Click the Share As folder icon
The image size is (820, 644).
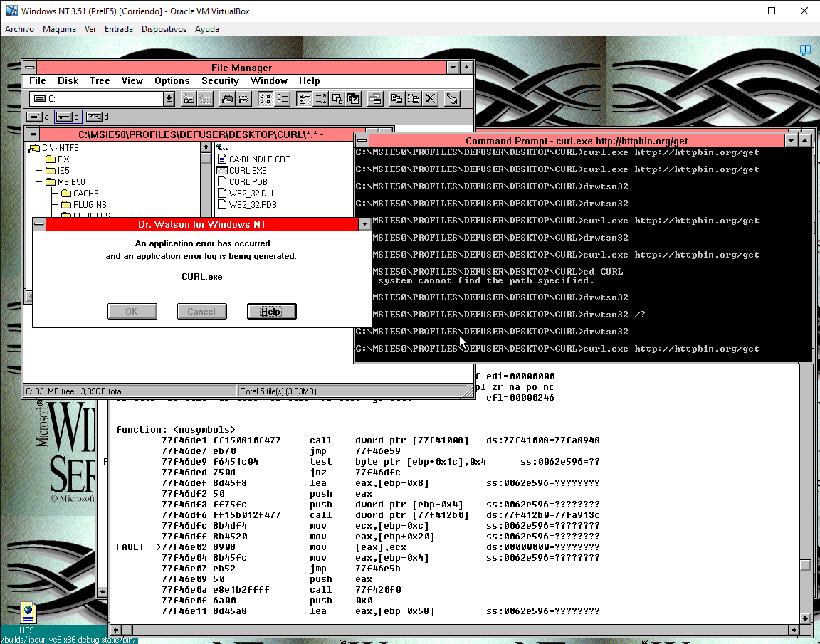227,99
